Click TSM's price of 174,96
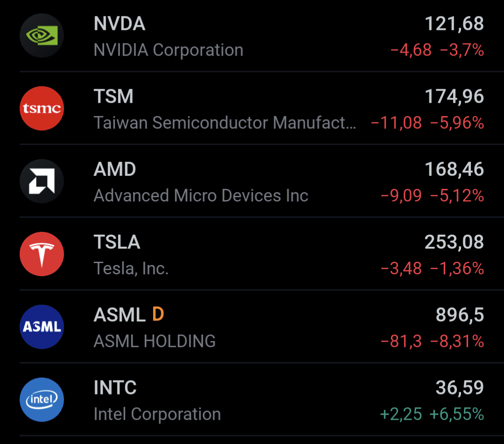504x444 pixels. pos(454,97)
